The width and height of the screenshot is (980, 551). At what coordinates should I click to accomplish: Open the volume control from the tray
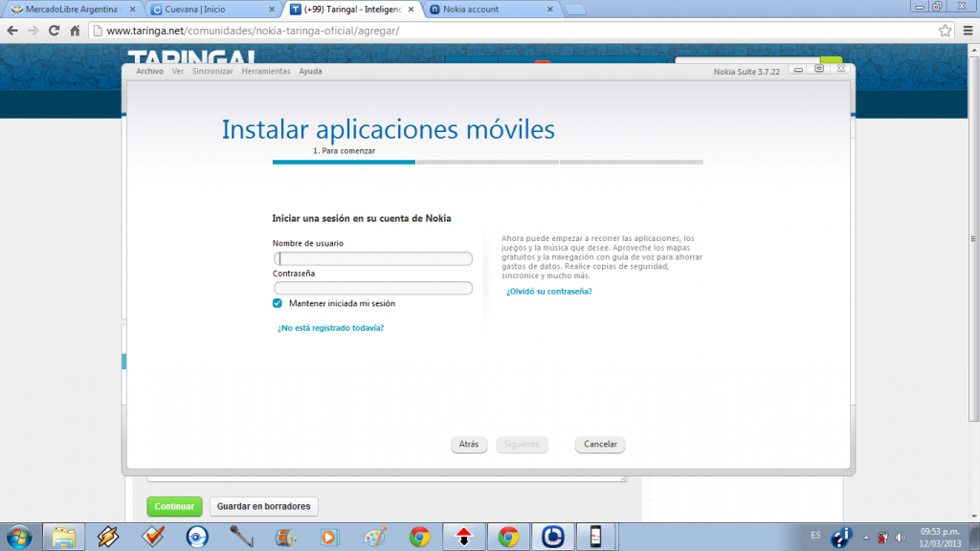pyautogui.click(x=898, y=536)
